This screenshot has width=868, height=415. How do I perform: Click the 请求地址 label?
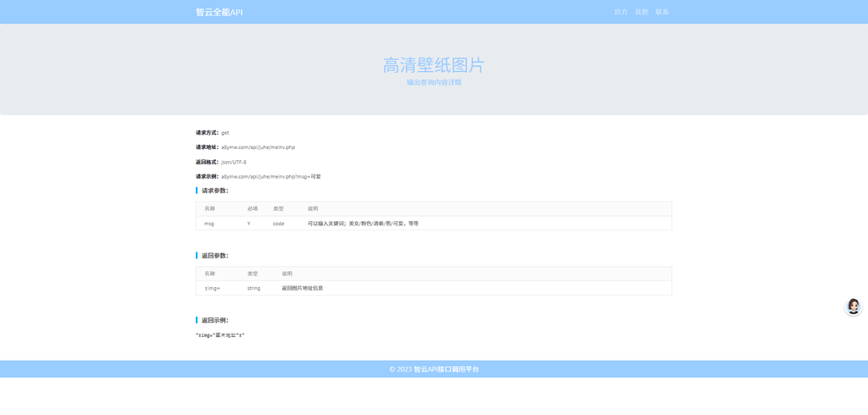point(208,147)
